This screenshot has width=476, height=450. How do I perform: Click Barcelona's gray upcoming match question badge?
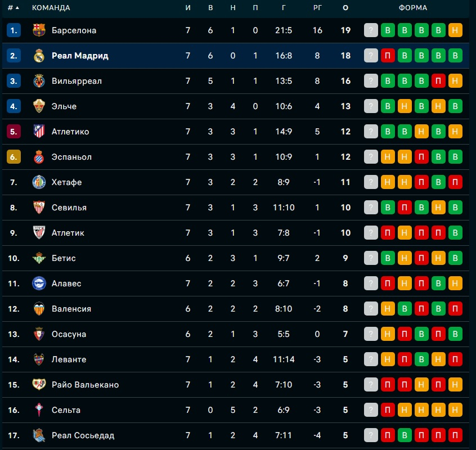pos(371,30)
